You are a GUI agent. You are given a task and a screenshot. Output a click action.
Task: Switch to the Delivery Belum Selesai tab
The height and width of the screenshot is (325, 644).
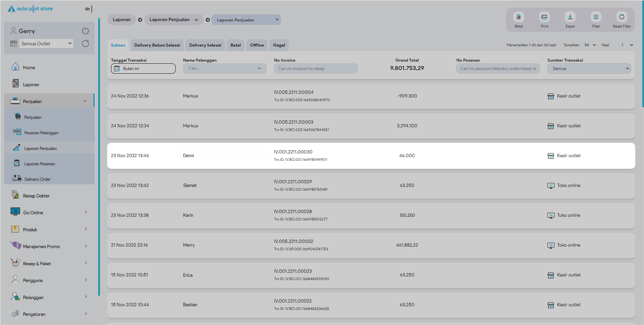[157, 45]
